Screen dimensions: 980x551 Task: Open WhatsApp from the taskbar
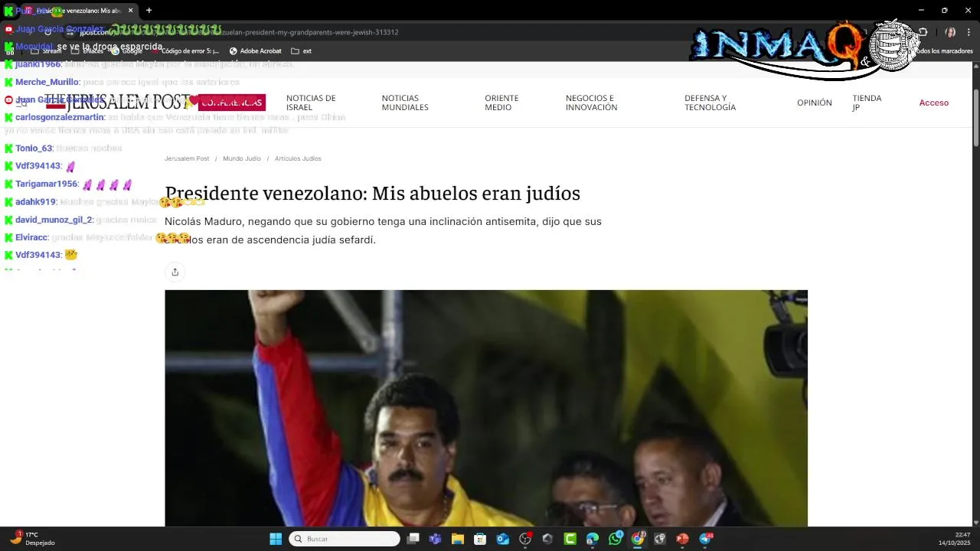point(616,539)
